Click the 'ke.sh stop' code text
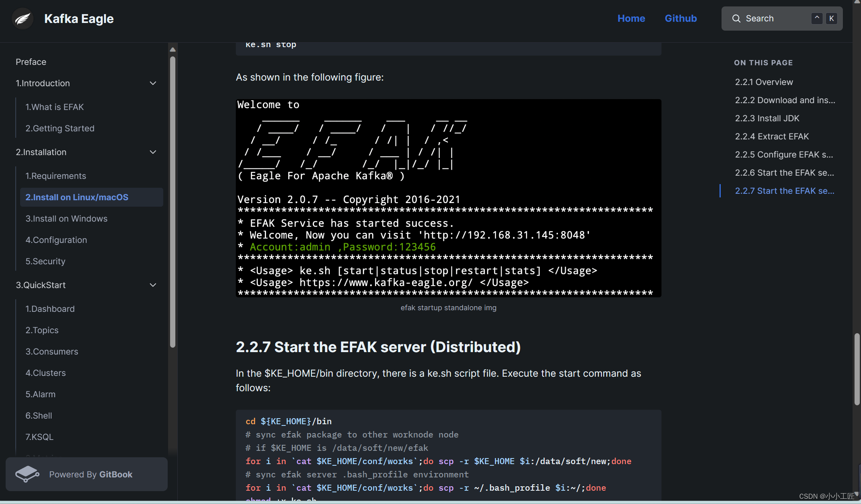 click(271, 45)
